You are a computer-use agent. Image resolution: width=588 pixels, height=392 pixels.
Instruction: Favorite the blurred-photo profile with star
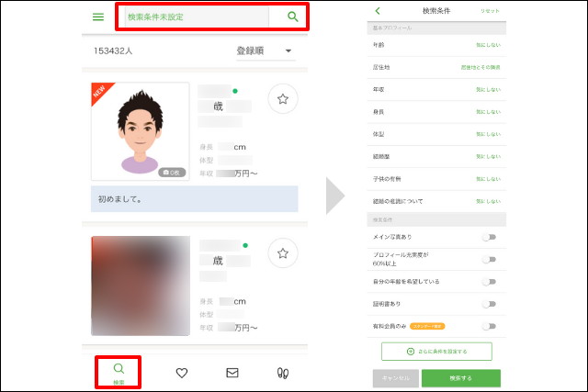283,253
